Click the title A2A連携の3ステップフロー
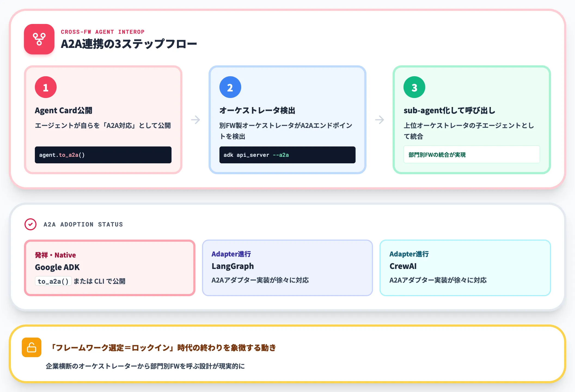 (x=129, y=44)
